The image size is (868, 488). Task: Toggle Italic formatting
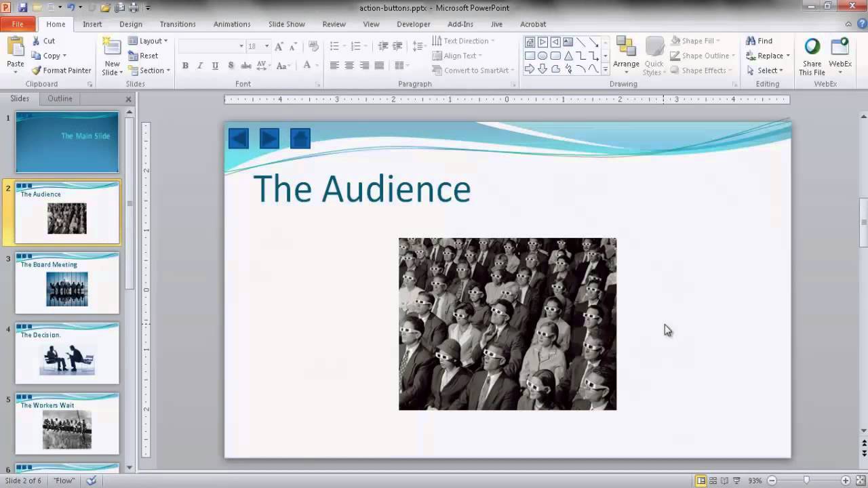200,66
